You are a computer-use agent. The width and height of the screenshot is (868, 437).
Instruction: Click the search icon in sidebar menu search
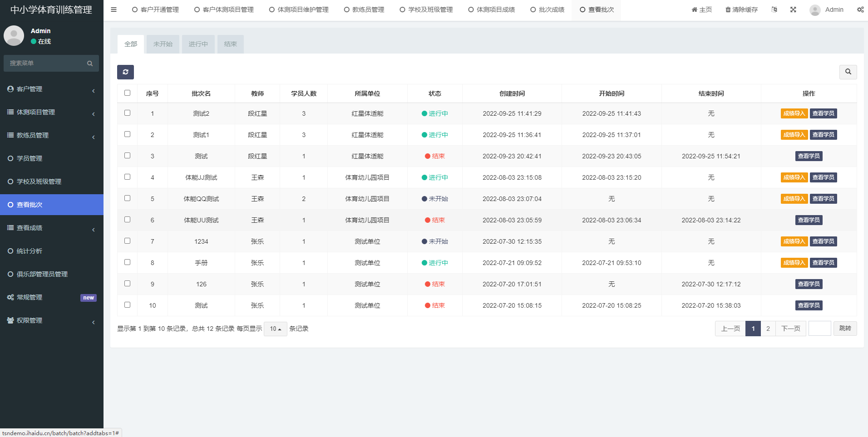click(x=90, y=64)
